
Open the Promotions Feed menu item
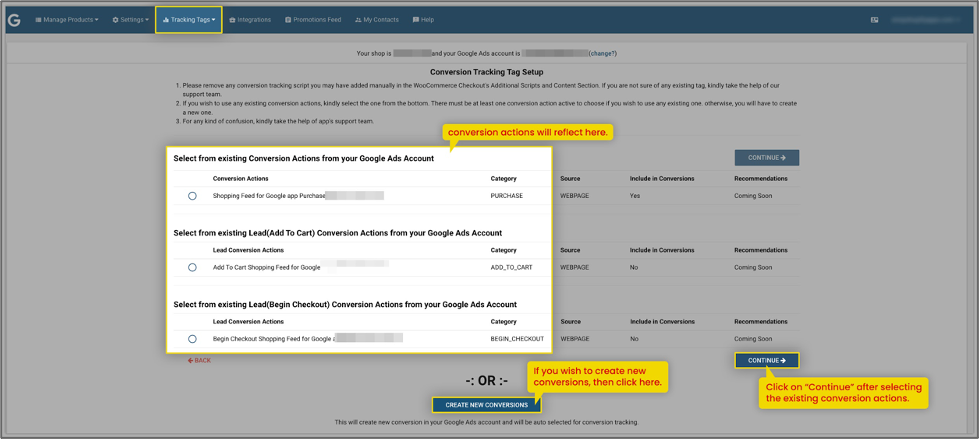tap(313, 20)
